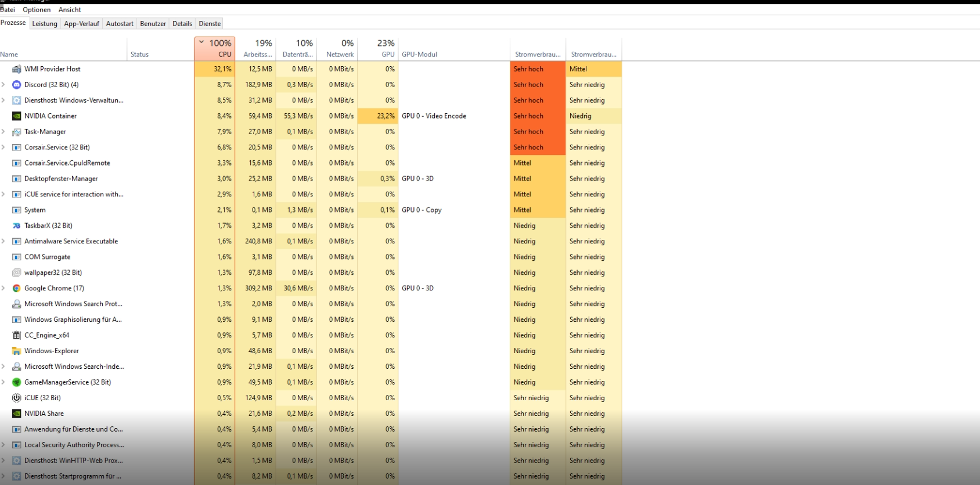Image resolution: width=980 pixels, height=485 pixels.
Task: Expand the Google Chrome (17) group
Action: (3, 289)
